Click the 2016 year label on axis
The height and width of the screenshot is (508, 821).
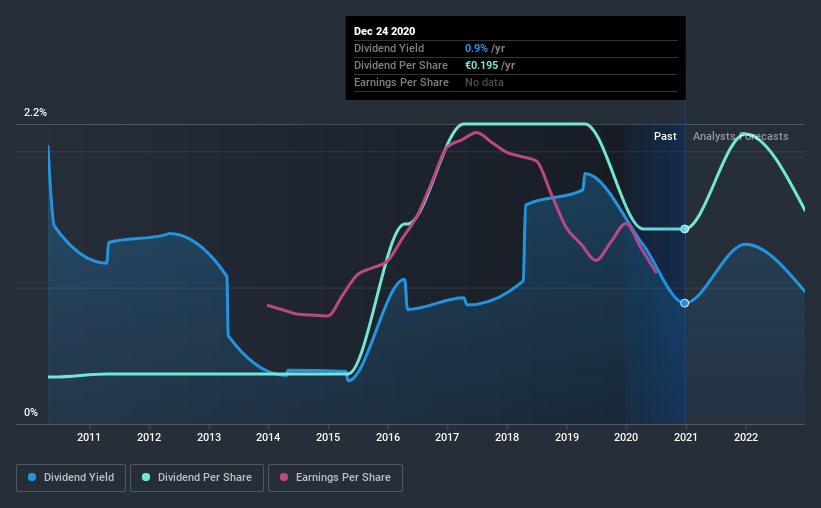(x=388, y=437)
